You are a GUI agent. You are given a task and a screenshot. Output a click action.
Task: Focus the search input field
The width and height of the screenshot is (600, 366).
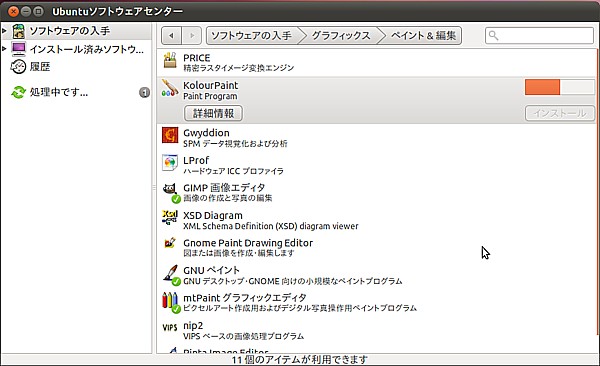click(x=539, y=36)
